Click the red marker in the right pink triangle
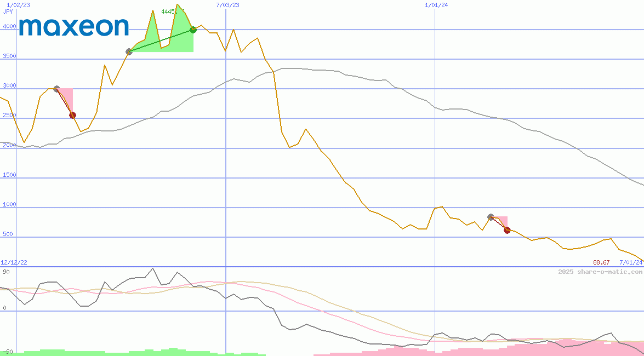Viewport: 644px width, 356px height. click(x=507, y=231)
